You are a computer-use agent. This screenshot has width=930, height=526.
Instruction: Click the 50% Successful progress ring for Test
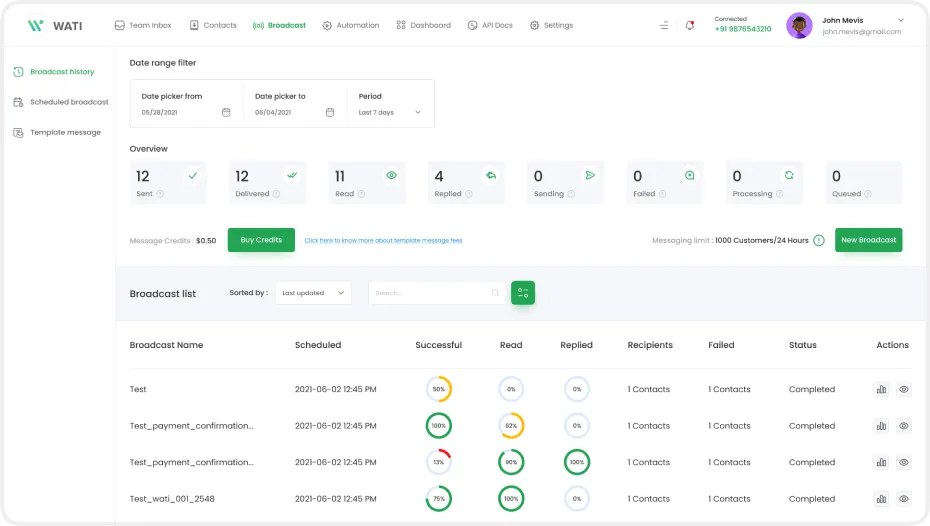[438, 389]
